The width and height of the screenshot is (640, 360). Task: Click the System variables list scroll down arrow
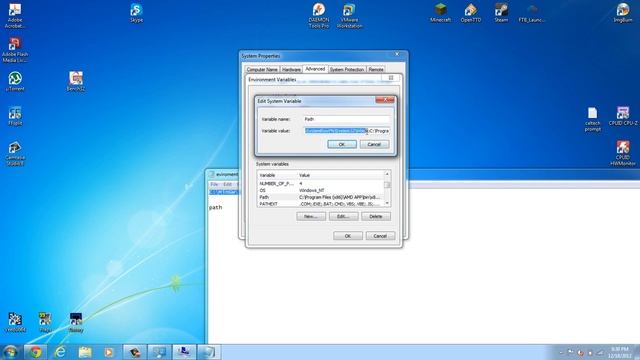pos(387,203)
